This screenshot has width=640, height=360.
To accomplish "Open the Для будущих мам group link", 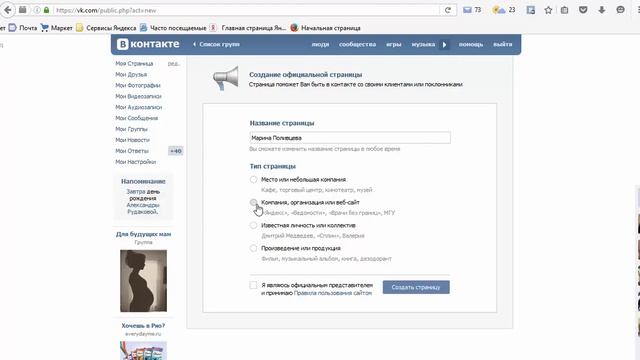I will (x=143, y=234).
